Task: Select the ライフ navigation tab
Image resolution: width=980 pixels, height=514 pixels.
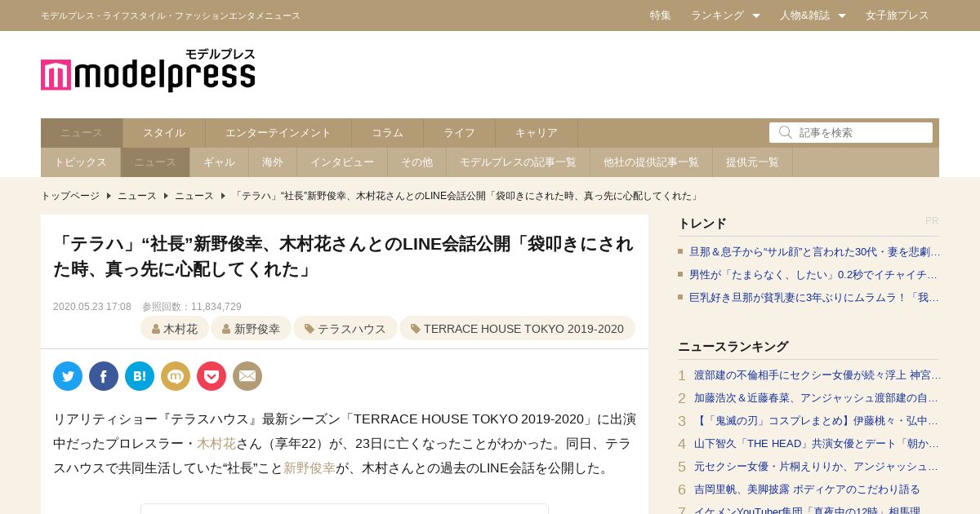Action: point(460,133)
